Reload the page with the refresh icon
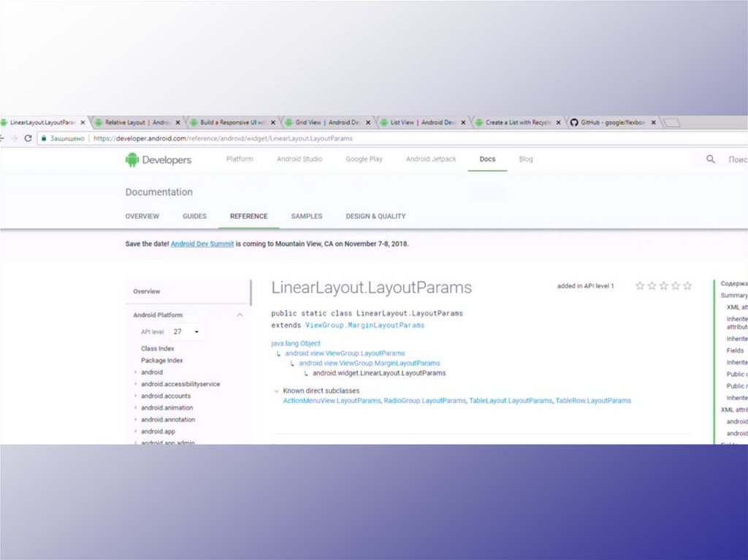748x560 pixels. (28, 138)
